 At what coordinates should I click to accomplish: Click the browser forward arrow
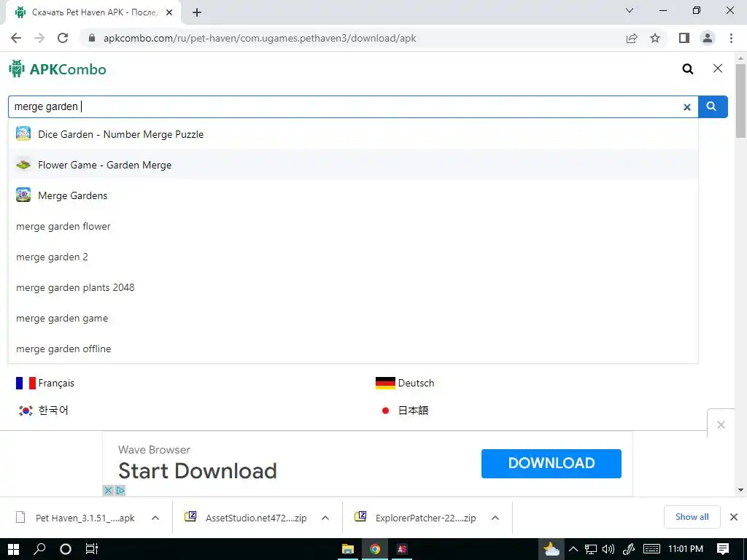[x=39, y=38]
